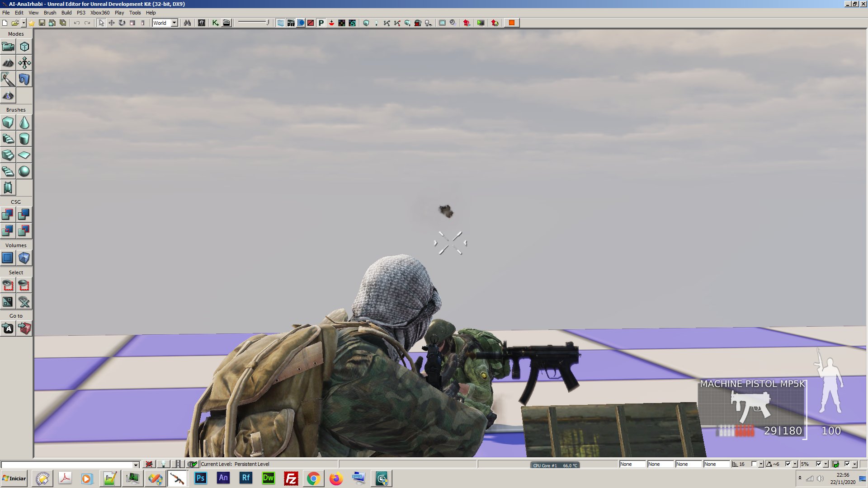Viewport: 868px width, 488px height.
Task: Click the first None status field
Action: pyautogui.click(x=632, y=464)
